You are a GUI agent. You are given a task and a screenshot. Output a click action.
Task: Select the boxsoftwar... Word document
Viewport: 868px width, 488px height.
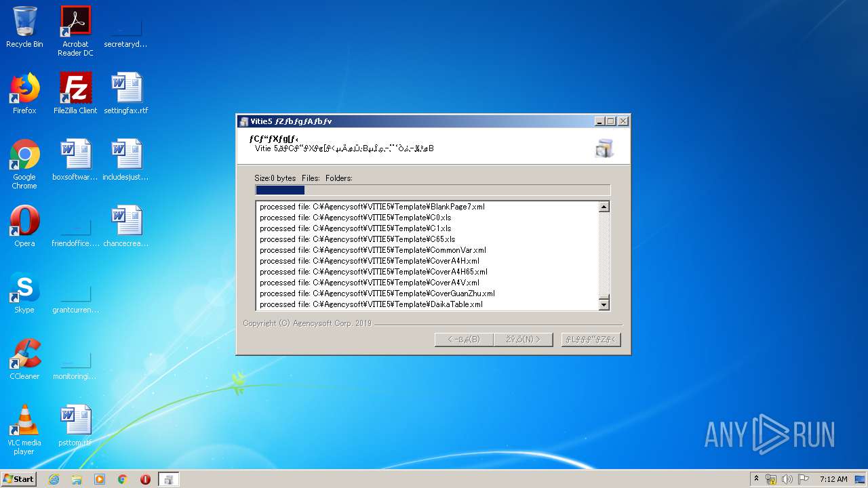75,160
